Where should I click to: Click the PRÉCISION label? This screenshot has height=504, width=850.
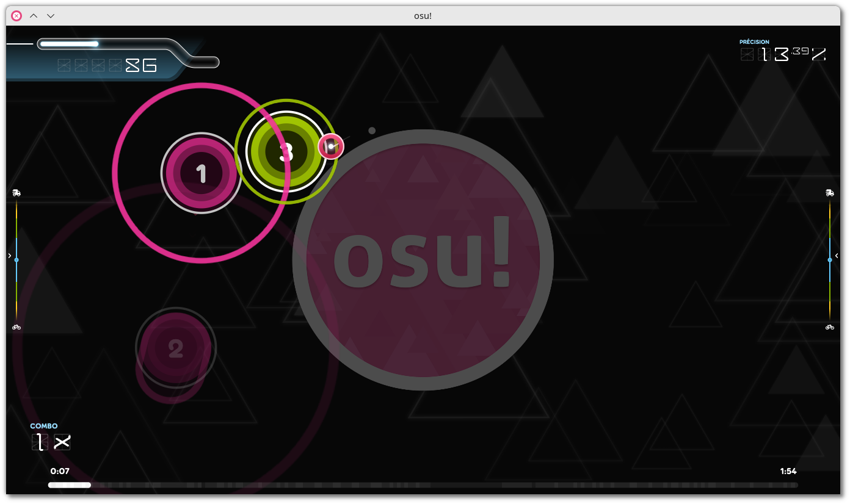point(754,42)
